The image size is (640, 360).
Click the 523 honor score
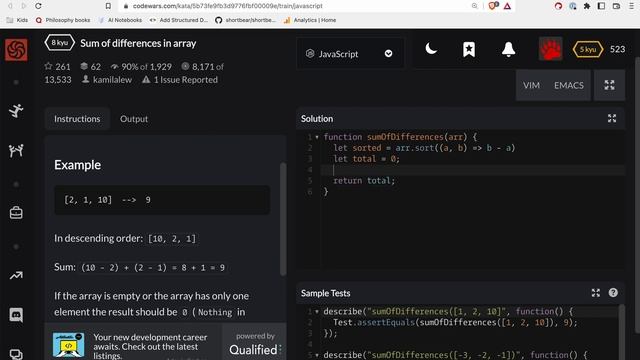coord(617,49)
